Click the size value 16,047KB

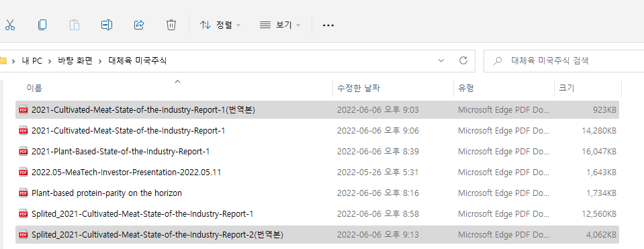pos(599,152)
